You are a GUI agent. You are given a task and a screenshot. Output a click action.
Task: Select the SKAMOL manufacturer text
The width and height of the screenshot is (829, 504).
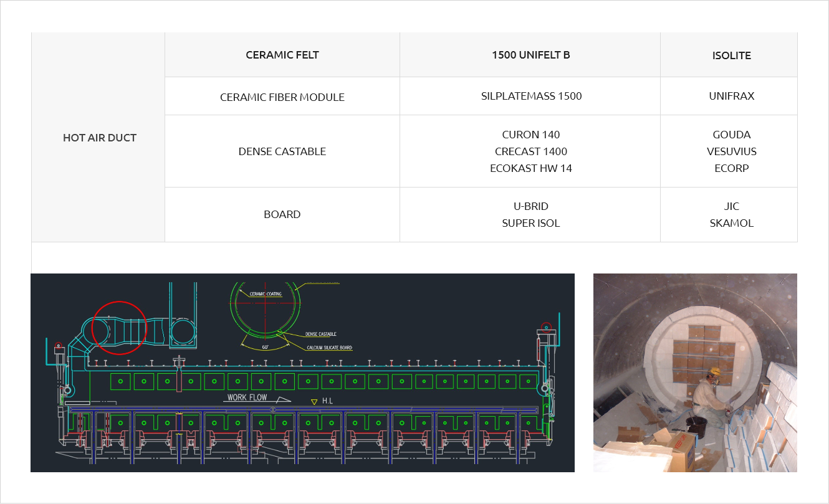pos(732,223)
